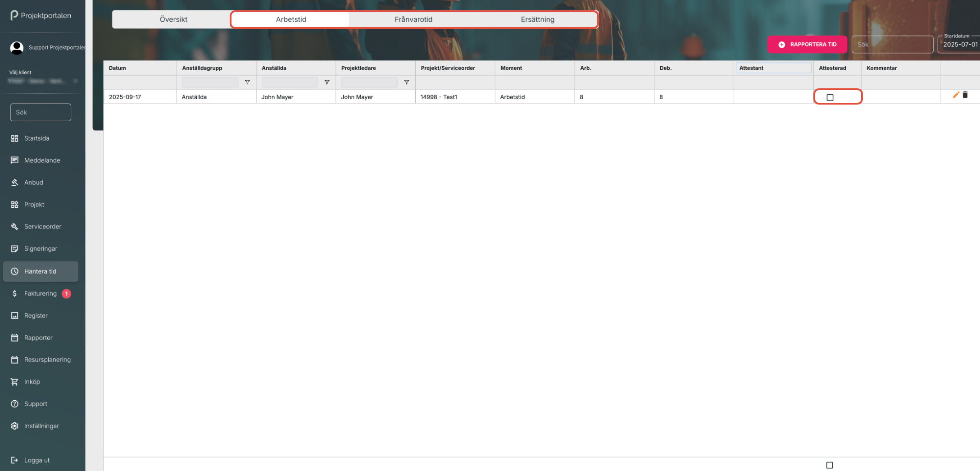Open the Support Projektportalen user avatar

(x=17, y=48)
